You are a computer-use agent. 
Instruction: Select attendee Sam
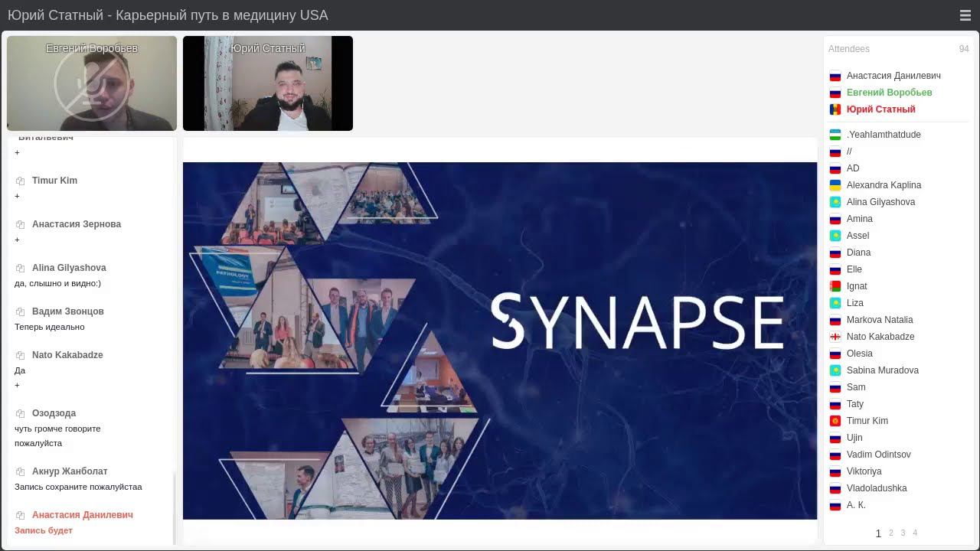point(856,387)
